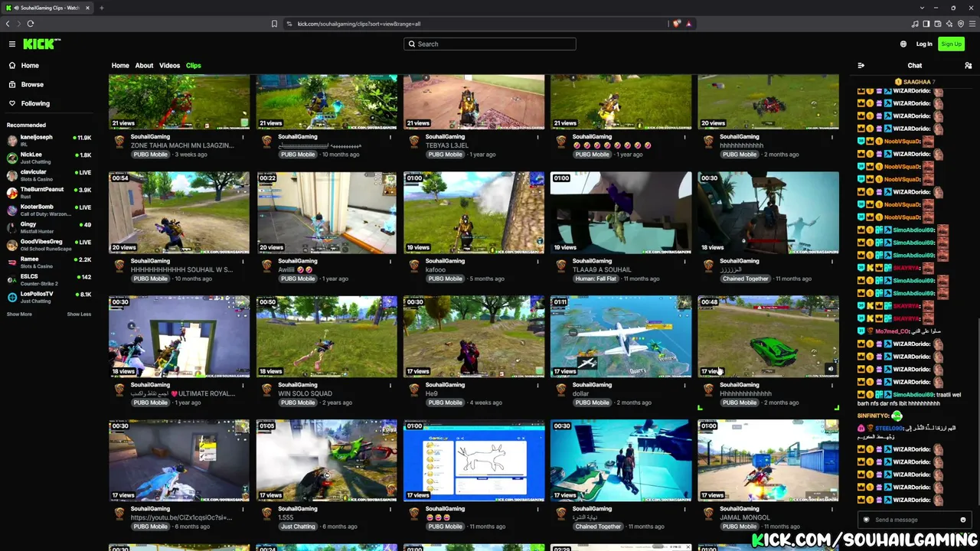Bookmark this page with the bookmark icon

coord(274,24)
